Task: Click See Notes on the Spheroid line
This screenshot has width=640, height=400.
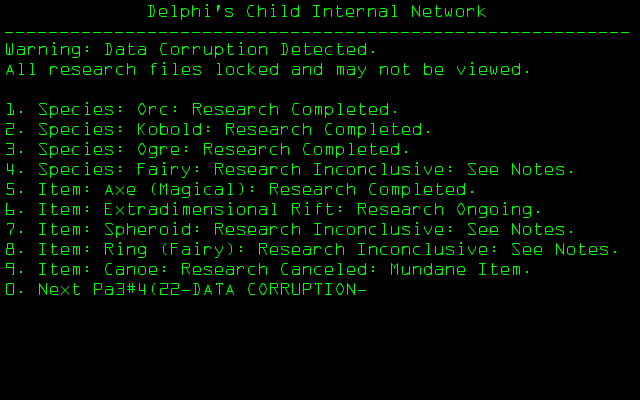Action: click(530, 229)
